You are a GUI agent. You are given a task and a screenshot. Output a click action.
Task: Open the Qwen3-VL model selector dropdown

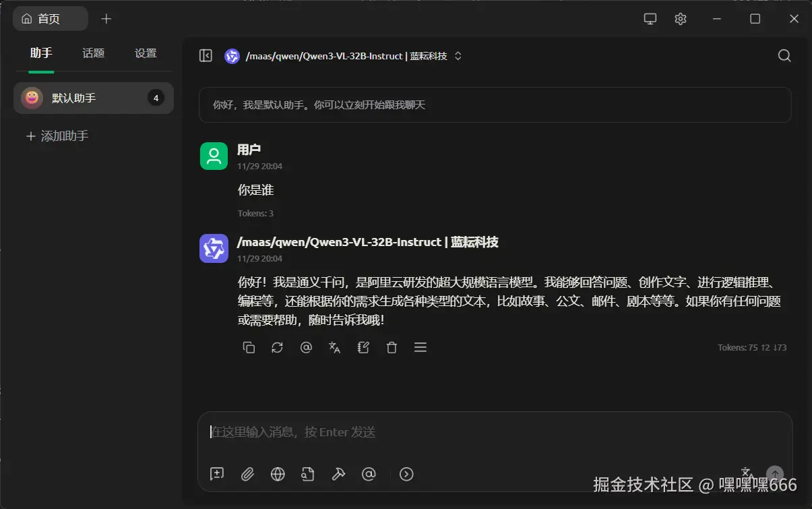(x=344, y=55)
